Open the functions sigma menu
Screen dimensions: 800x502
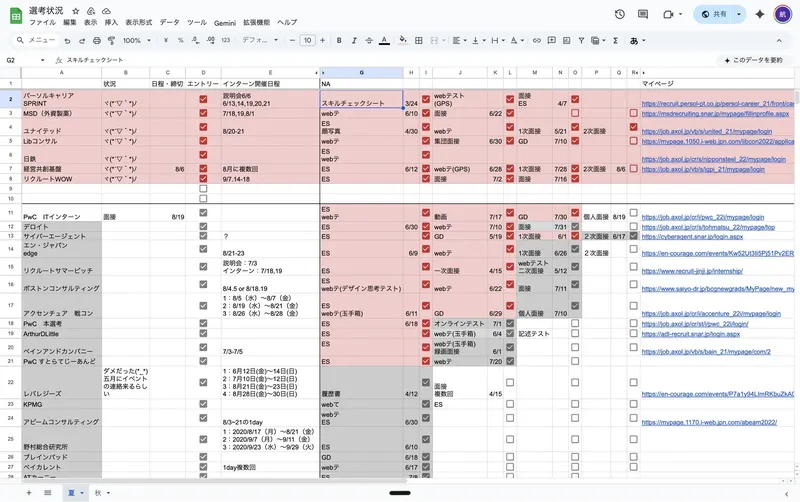click(615, 40)
